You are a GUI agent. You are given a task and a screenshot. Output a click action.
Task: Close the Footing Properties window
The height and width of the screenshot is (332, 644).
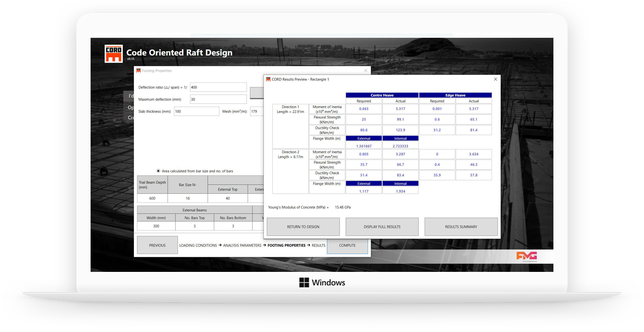pyautogui.click(x=366, y=70)
